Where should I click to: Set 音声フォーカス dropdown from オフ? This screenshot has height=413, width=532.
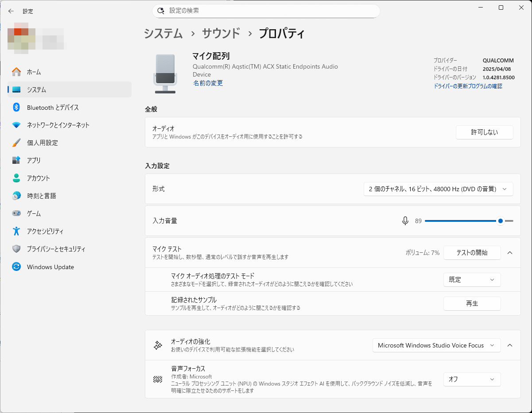472,379
